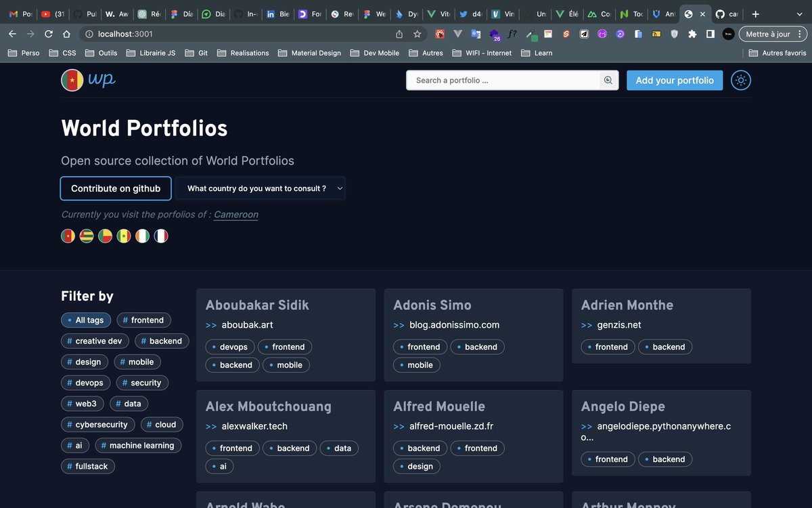Viewport: 812px width, 508px height.
Task: Select the All tags filter
Action: [x=85, y=320]
